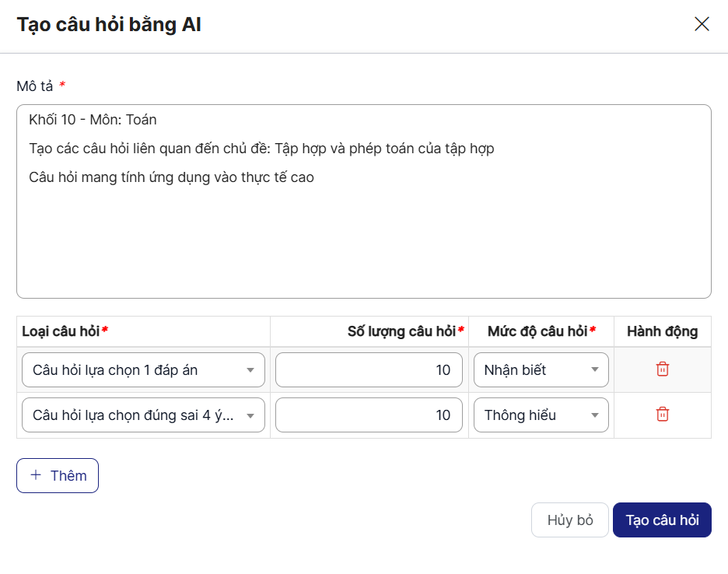The width and height of the screenshot is (728, 574).
Task: Open the Thông hiểu level dropdown
Action: 541,415
